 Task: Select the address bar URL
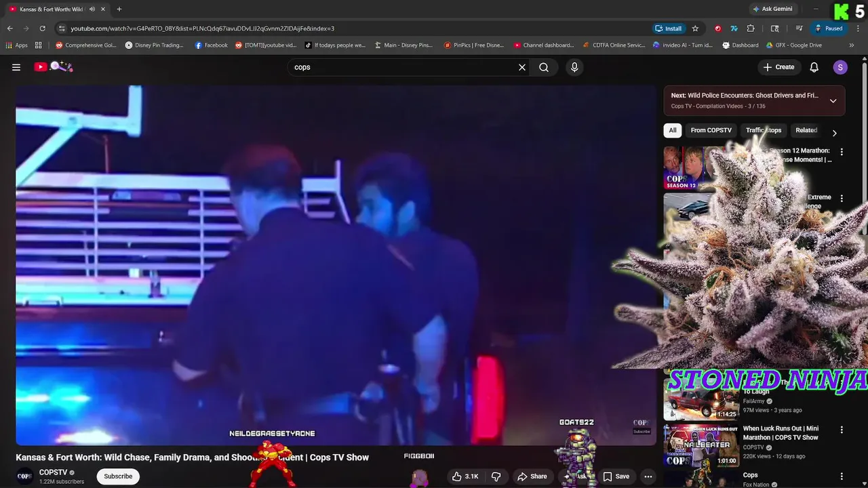click(x=203, y=28)
